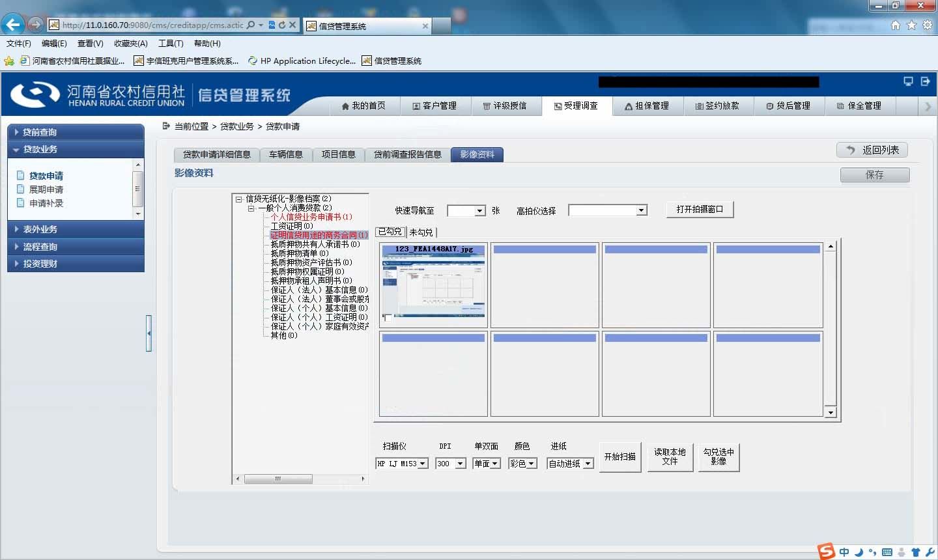The height and width of the screenshot is (560, 938).
Task: Open the browser Favorites star icon
Action: [911, 25]
